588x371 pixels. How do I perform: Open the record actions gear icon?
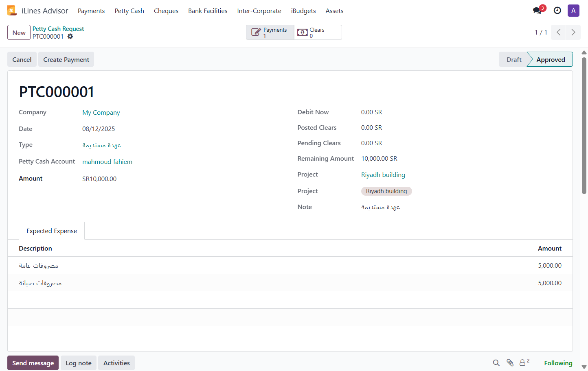pos(70,37)
